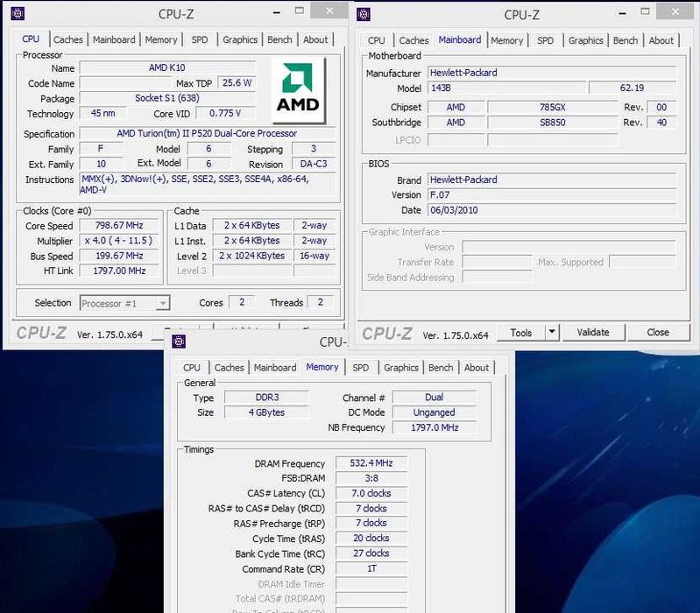Select Graphics tab in the Memory window
The image size is (700, 613).
(401, 368)
